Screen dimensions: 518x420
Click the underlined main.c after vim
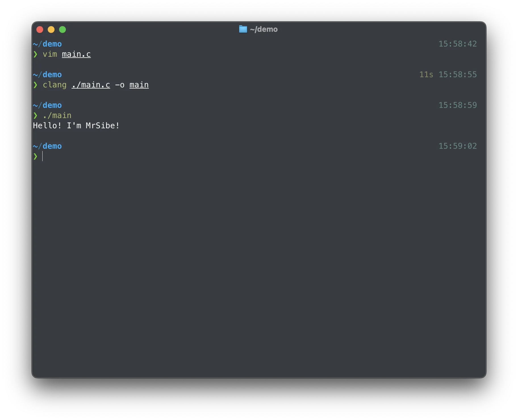coord(76,54)
